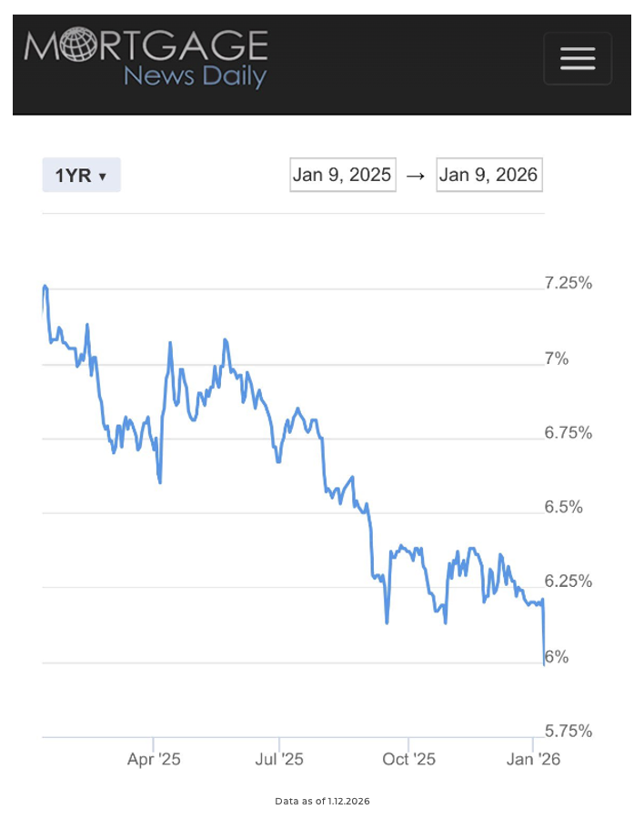
Task: Click the latest chart point near 6%
Action: click(544, 663)
